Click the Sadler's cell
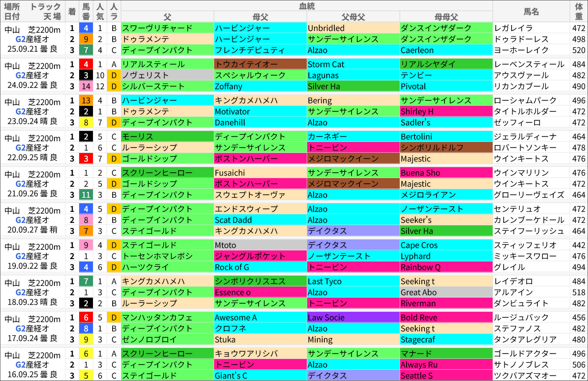 tap(446, 123)
